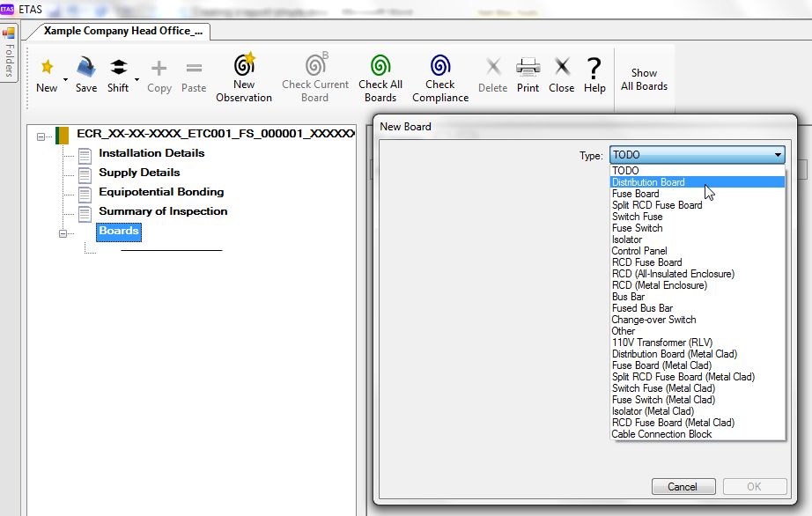Image resolution: width=812 pixels, height=516 pixels.
Task: Click Show All Boards
Action: [x=644, y=79]
